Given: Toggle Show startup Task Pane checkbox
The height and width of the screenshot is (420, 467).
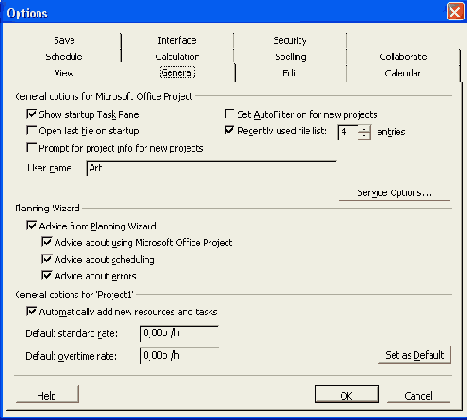Looking at the screenshot, I should coord(31,114).
